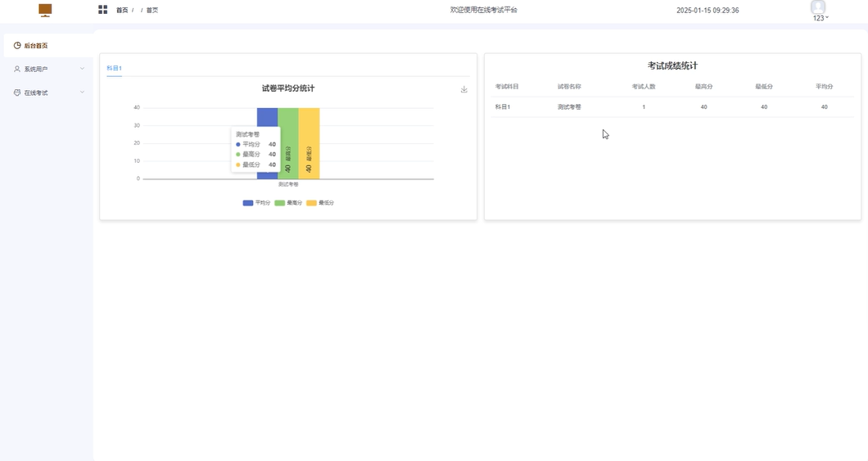
Task: Select the 在线考试 sidebar menu
Action: coord(48,93)
